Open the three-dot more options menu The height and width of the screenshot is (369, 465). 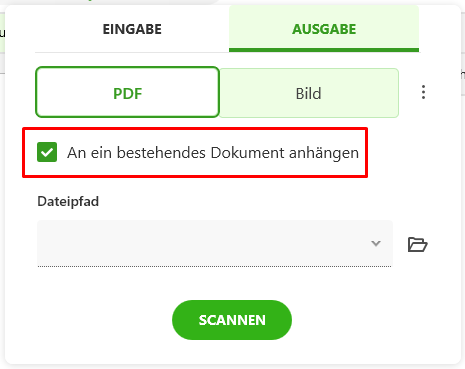pyautogui.click(x=423, y=92)
